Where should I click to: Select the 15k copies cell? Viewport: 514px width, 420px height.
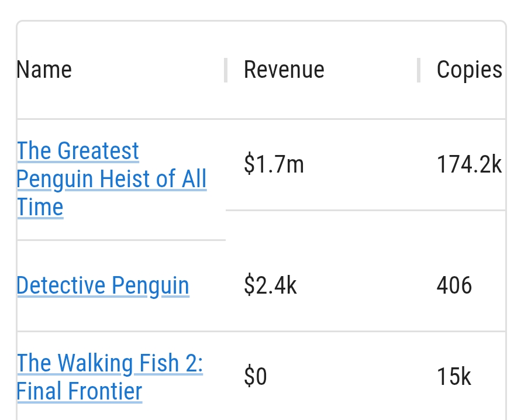[454, 376]
